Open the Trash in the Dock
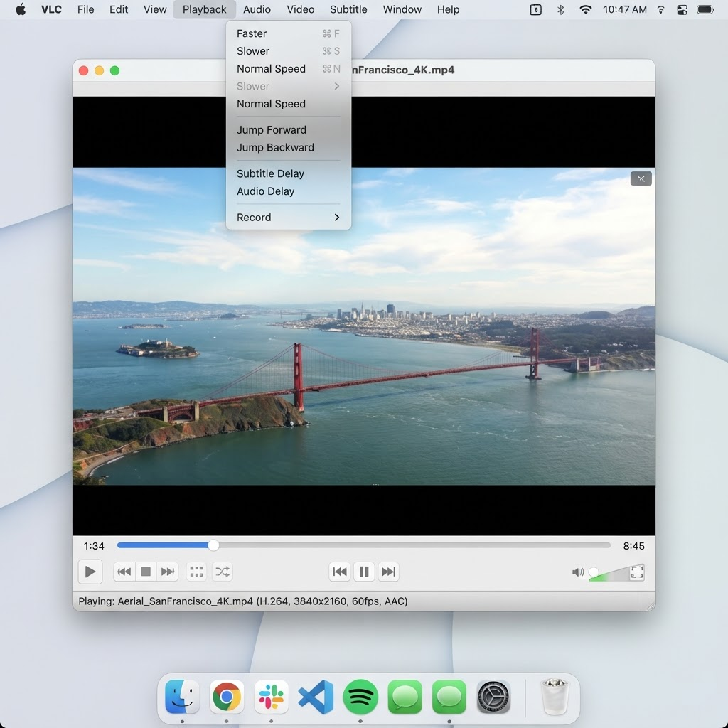 tap(555, 697)
